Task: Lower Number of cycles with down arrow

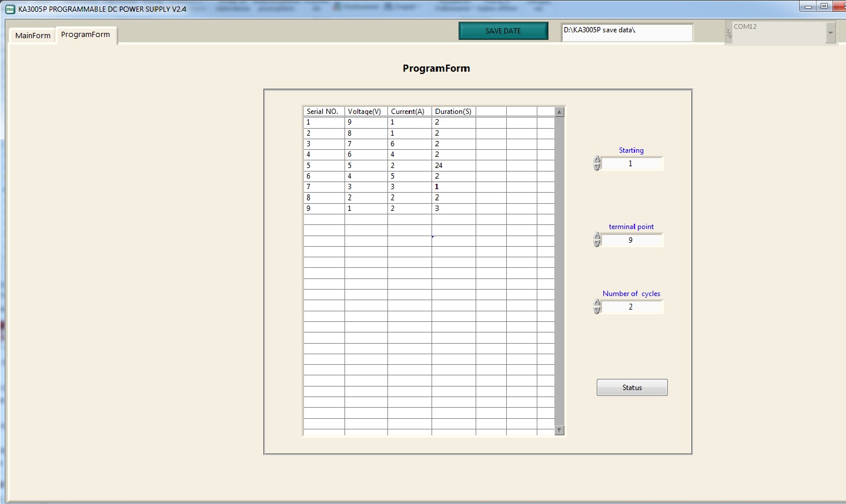Action: [597, 311]
